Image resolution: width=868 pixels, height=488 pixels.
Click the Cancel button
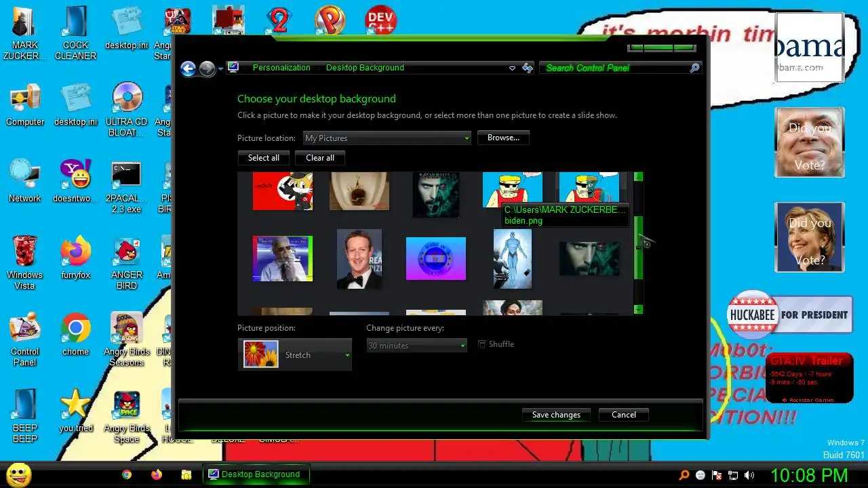click(x=624, y=415)
